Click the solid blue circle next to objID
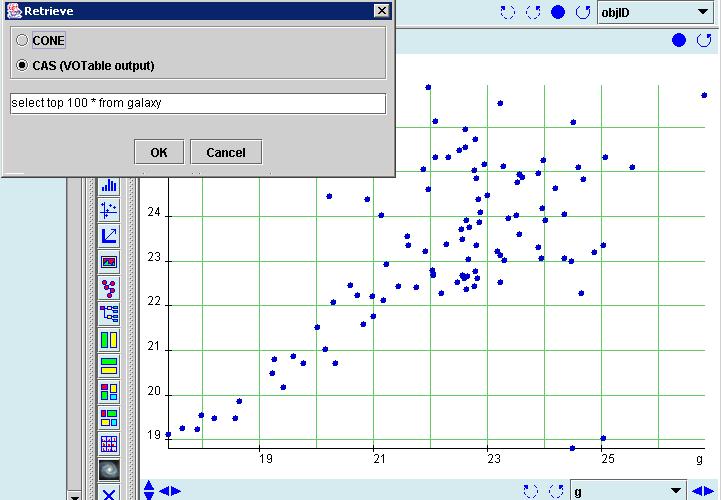The width and height of the screenshot is (721, 500). coord(558,12)
